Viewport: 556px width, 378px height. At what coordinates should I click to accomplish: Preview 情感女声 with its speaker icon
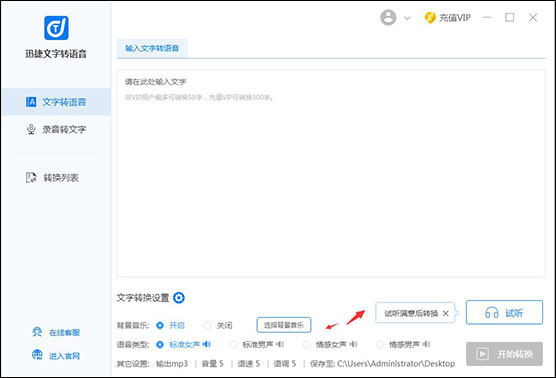tap(354, 344)
